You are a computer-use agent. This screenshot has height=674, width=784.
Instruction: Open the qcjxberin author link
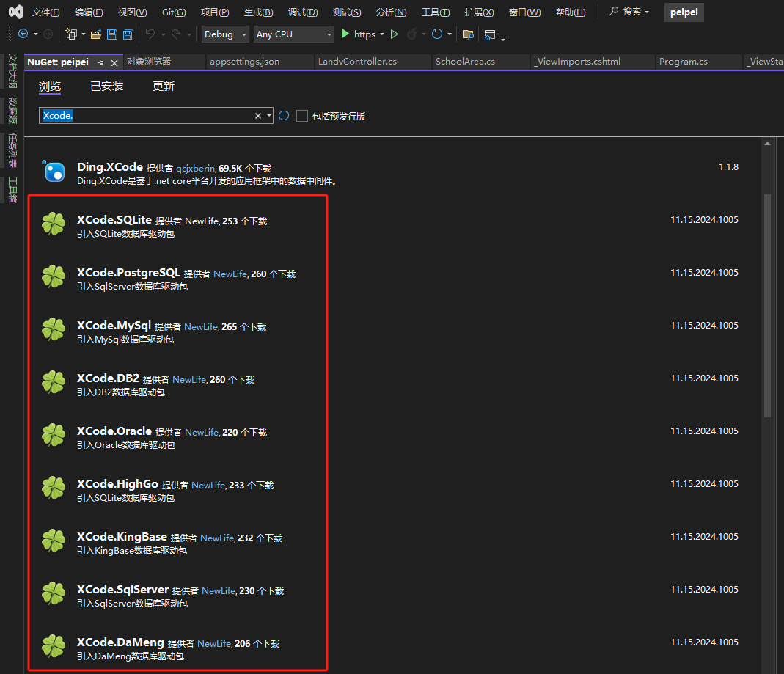point(196,169)
